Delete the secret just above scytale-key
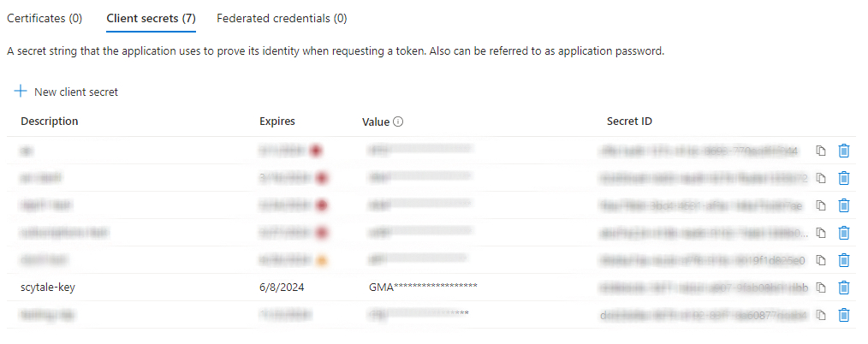This screenshot has height=344, width=868. coord(843,260)
